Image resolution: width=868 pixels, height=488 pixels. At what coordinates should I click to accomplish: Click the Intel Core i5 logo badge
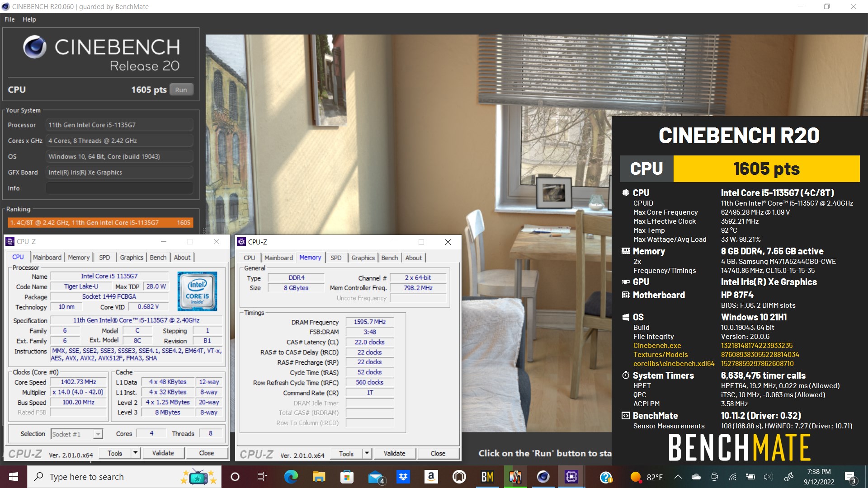click(x=197, y=291)
